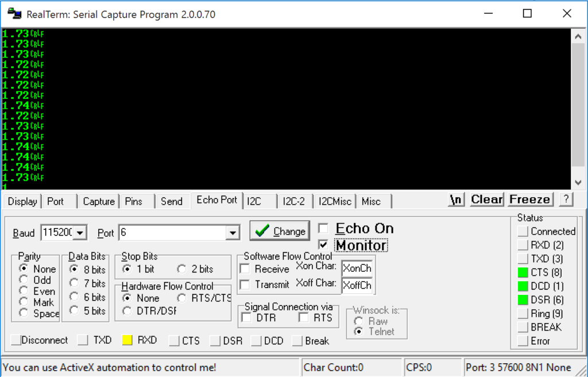Click the \n newline display button
588x377 pixels.
pyautogui.click(x=455, y=199)
